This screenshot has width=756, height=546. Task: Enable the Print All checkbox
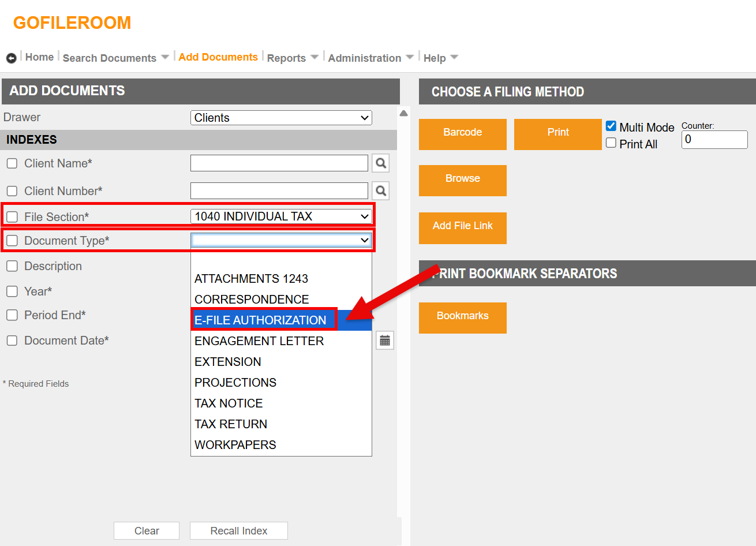(611, 143)
